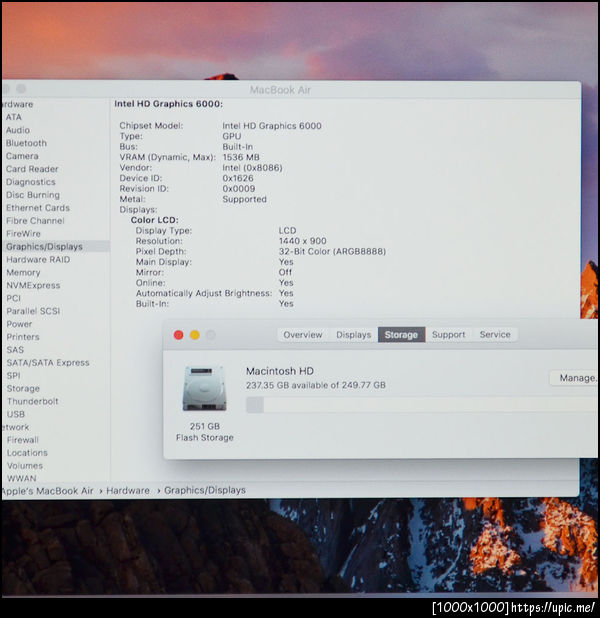600x618 pixels.
Task: Open SATA/SATA Express entry
Action: pos(48,363)
